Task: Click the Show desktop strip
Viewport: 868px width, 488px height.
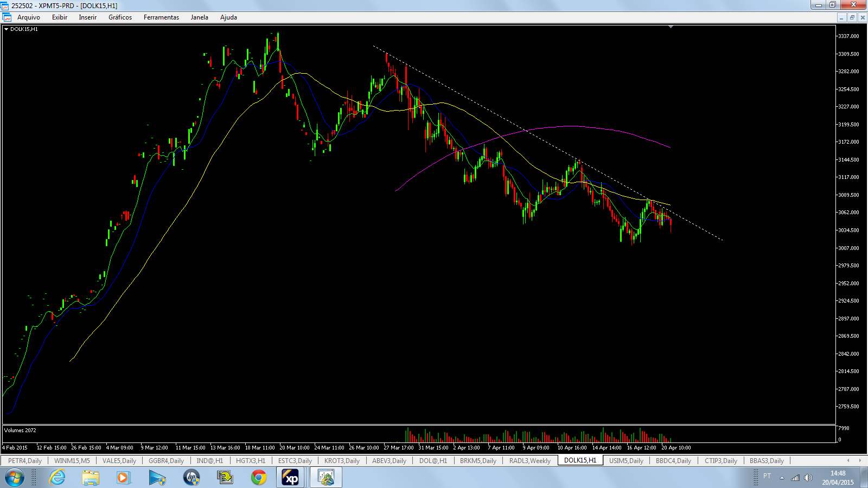Action: point(864,478)
